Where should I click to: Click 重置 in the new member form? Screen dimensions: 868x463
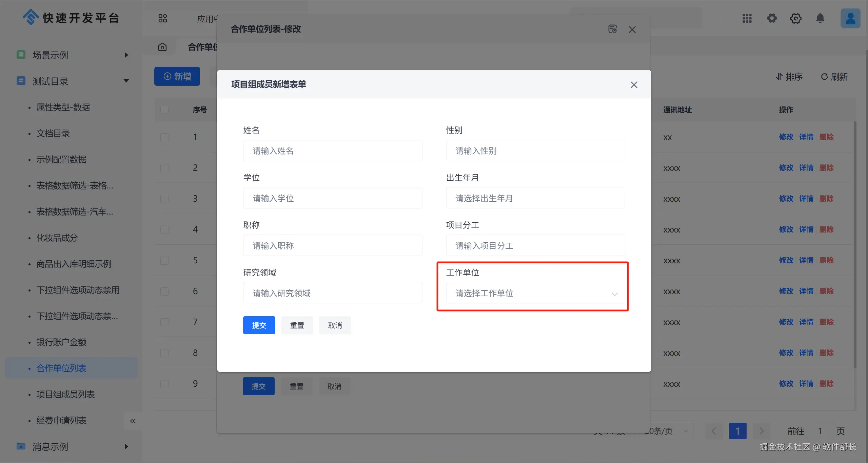[297, 325]
